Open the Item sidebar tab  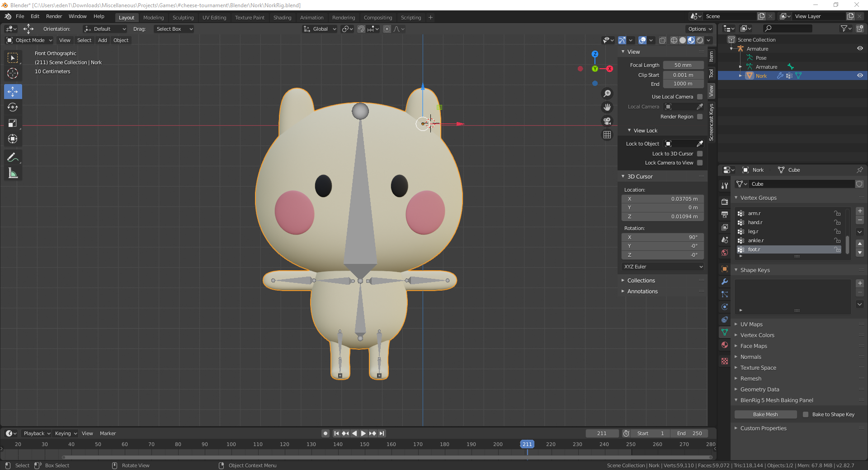(x=712, y=56)
